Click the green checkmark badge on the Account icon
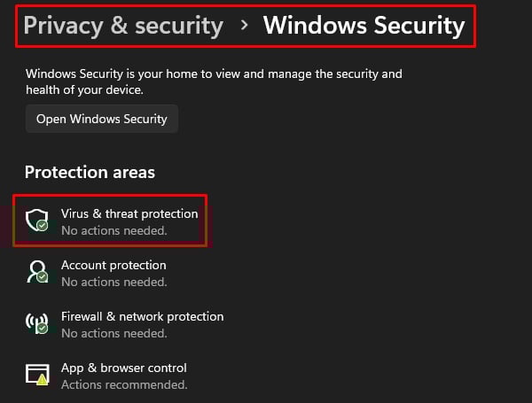 pyautogui.click(x=42, y=277)
